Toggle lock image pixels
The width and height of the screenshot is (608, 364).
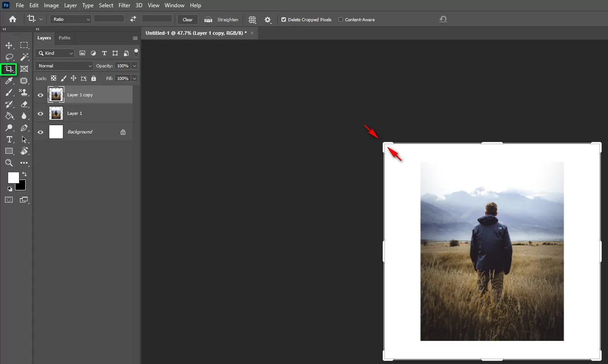[64, 78]
